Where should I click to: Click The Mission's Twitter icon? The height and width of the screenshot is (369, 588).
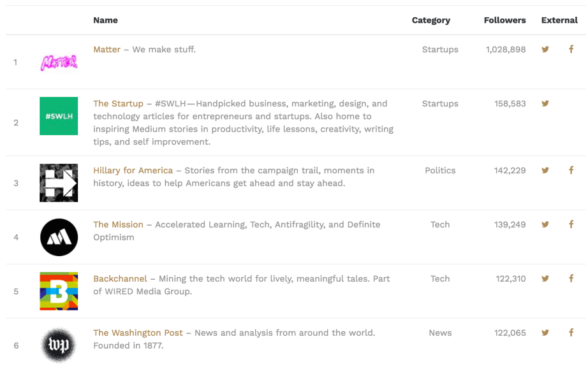coord(545,225)
